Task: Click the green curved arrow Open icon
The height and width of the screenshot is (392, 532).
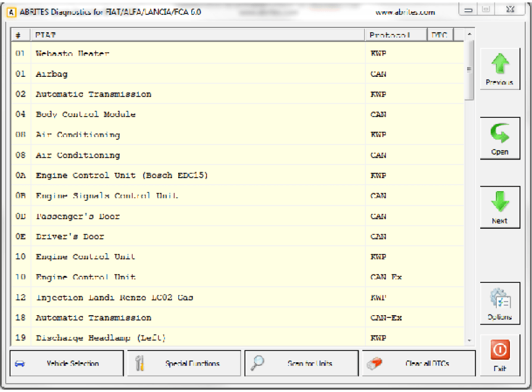Action: click(x=499, y=133)
